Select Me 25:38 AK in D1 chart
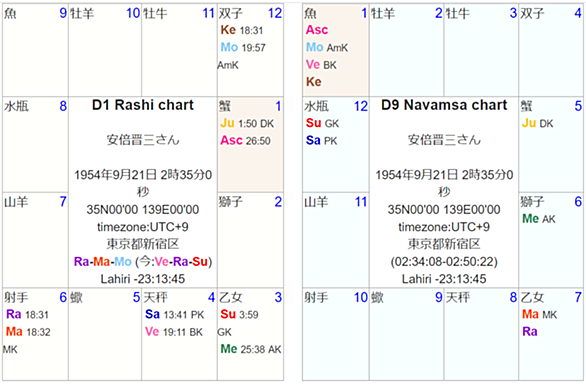The height and width of the screenshot is (385, 586). 251,349
